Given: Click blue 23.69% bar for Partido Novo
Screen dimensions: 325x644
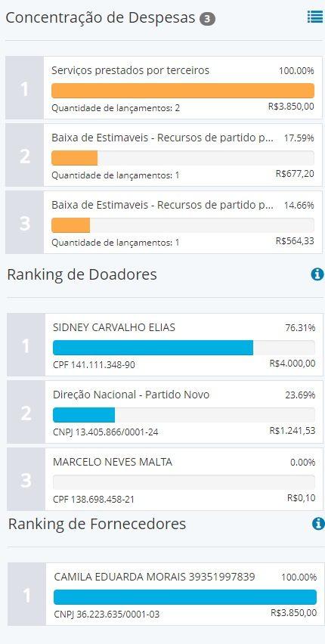Looking at the screenshot, I should (x=84, y=415).
